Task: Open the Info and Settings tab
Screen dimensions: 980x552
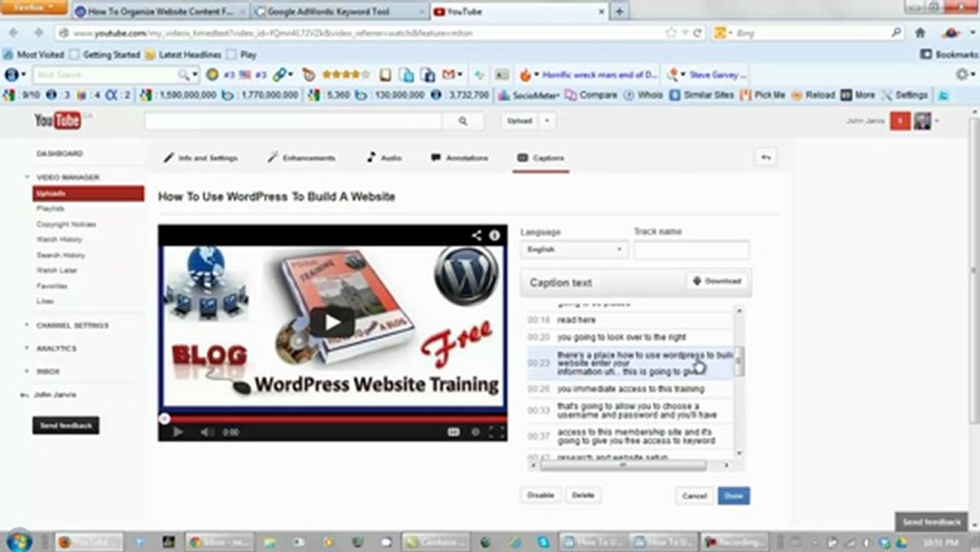Action: pos(201,158)
